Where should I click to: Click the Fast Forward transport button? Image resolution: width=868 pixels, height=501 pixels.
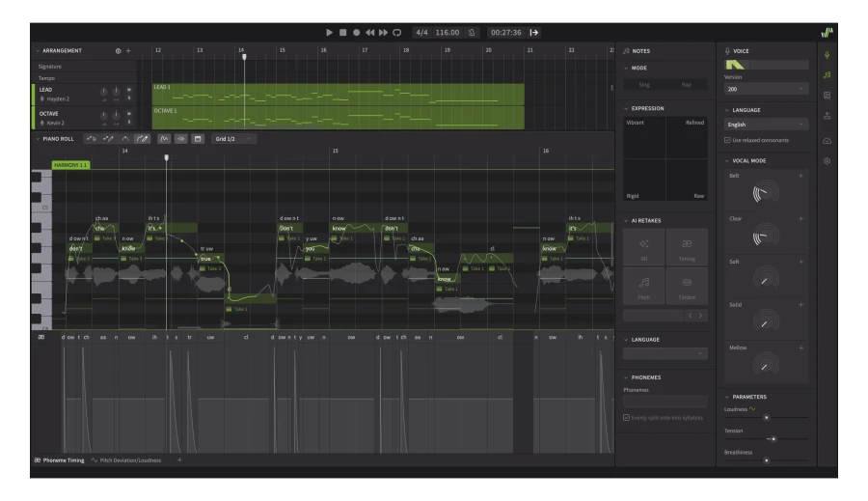pos(383,33)
